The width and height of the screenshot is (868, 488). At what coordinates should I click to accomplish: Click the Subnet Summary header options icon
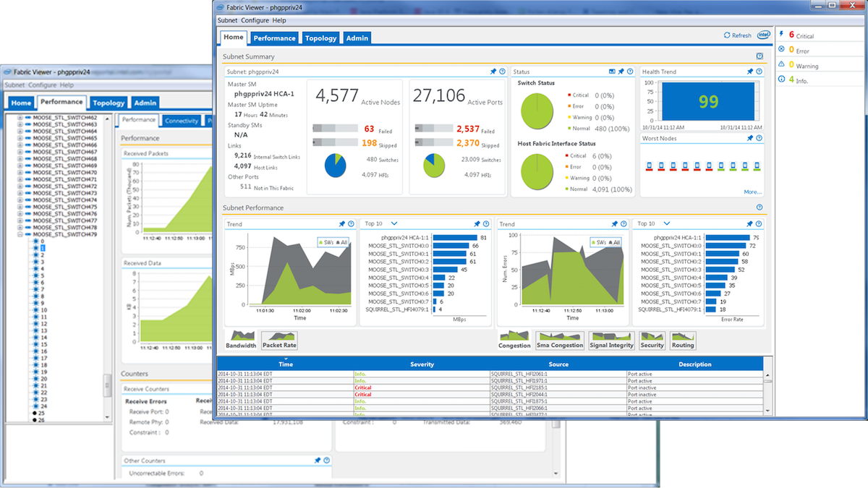[x=759, y=56]
